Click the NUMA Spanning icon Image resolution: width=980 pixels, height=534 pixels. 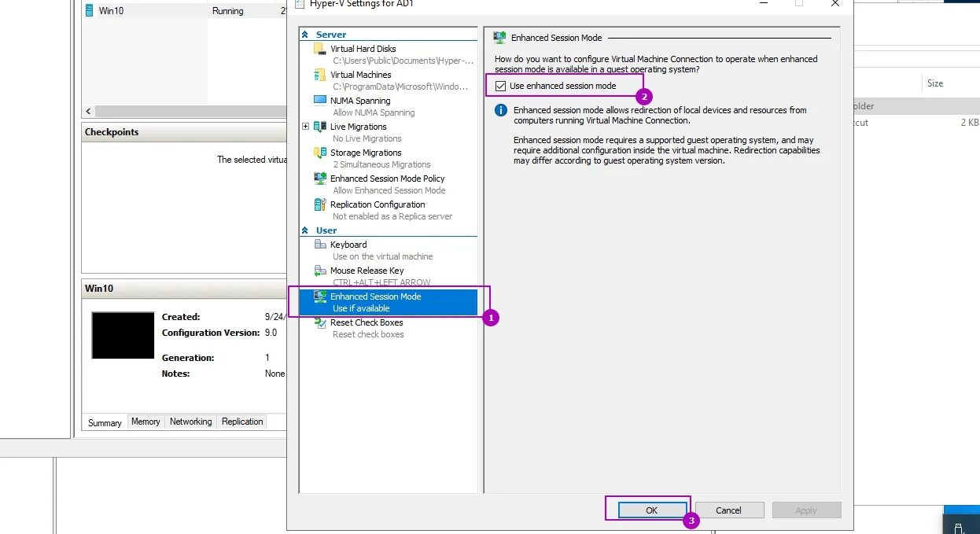pos(319,101)
